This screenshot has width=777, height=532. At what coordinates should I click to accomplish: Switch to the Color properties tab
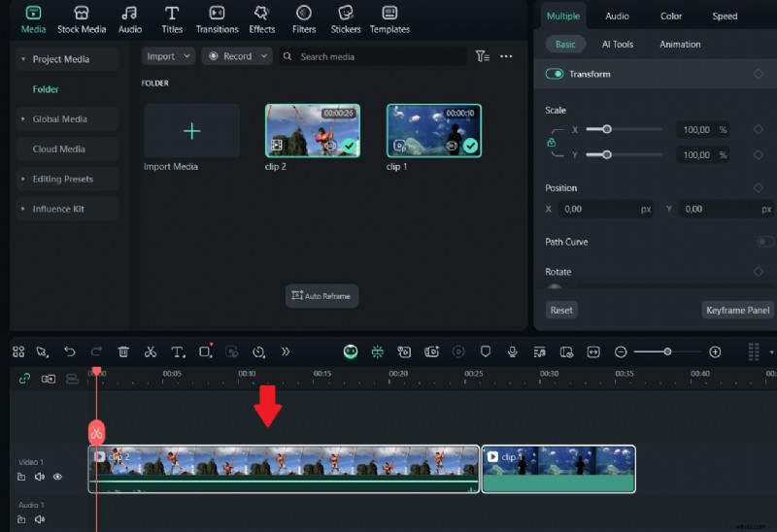pos(671,16)
